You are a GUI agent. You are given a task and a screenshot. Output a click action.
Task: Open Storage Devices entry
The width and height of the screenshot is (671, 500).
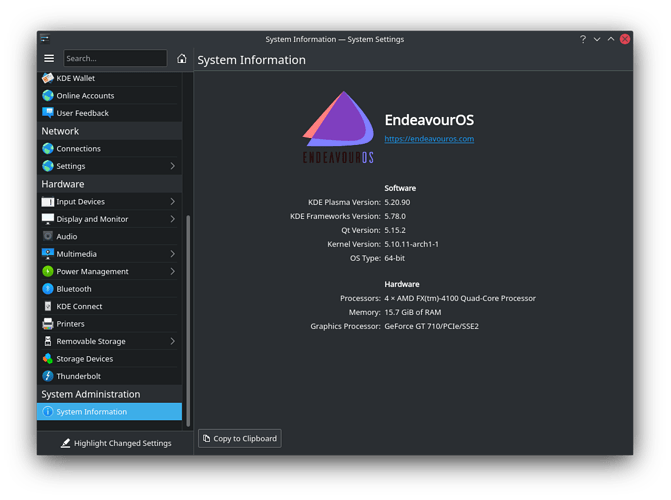(x=110, y=359)
